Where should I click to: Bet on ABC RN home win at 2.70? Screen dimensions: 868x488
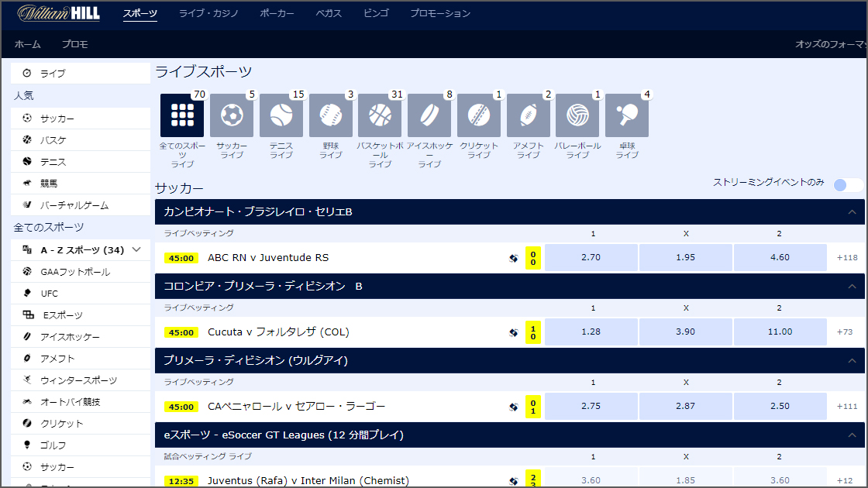tap(591, 258)
